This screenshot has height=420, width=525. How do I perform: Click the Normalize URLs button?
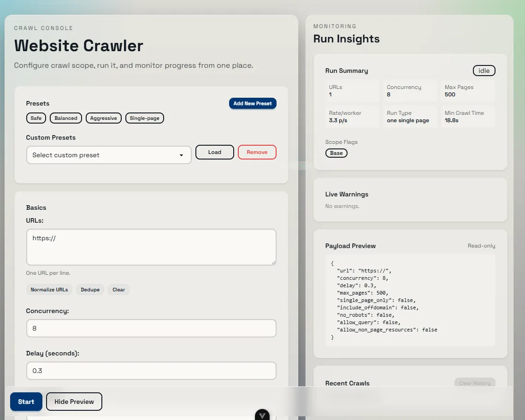point(49,290)
